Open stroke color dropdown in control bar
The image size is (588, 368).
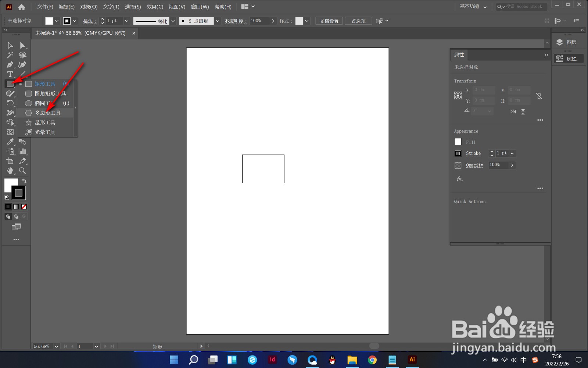pyautogui.click(x=75, y=21)
